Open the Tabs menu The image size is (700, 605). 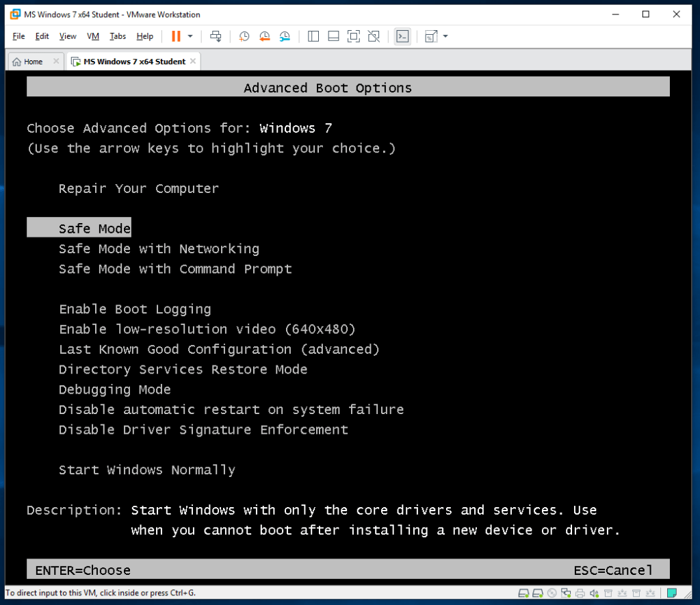click(118, 36)
